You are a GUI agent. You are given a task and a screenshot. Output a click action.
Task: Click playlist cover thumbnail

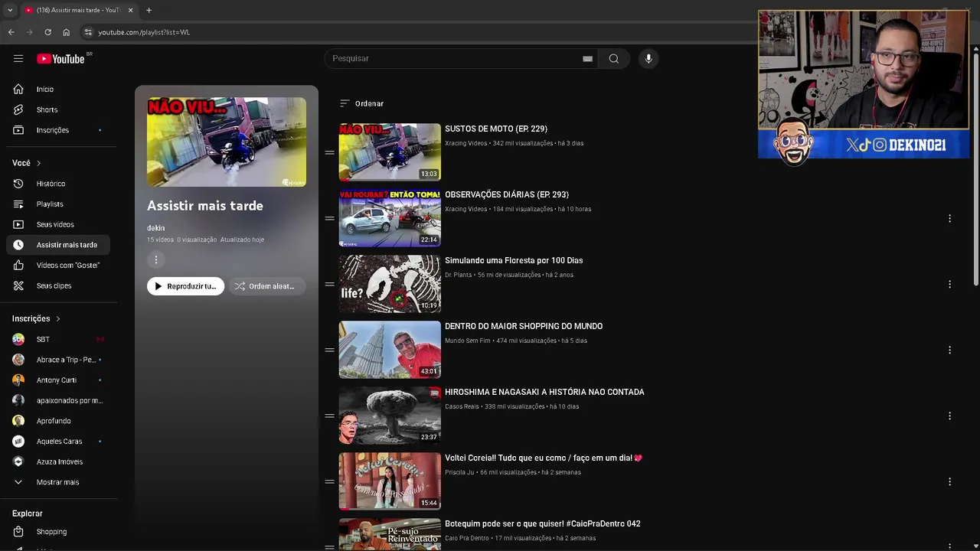[x=227, y=142]
